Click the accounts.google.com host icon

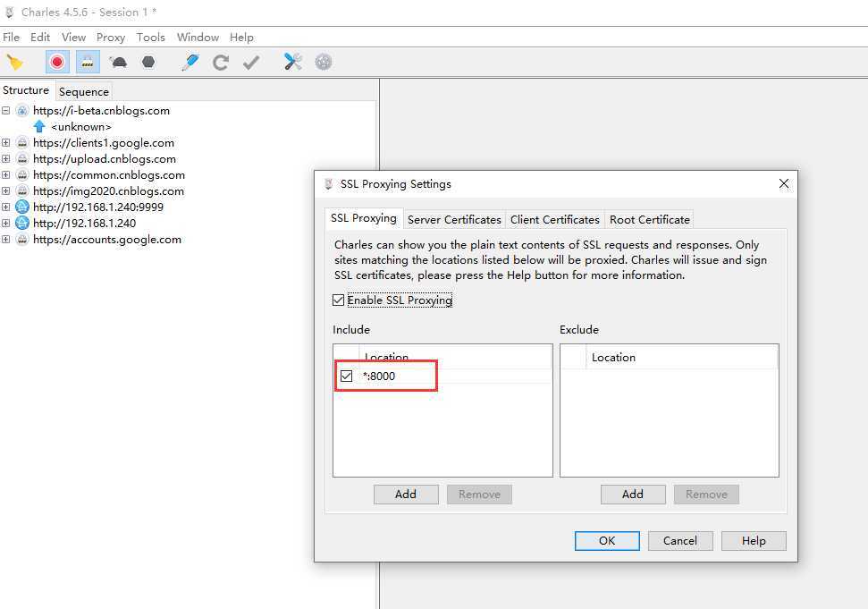22,239
